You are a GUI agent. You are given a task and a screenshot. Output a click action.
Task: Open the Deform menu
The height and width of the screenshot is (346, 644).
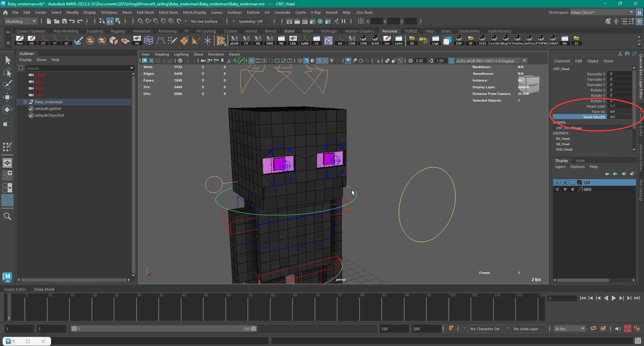tap(253, 12)
